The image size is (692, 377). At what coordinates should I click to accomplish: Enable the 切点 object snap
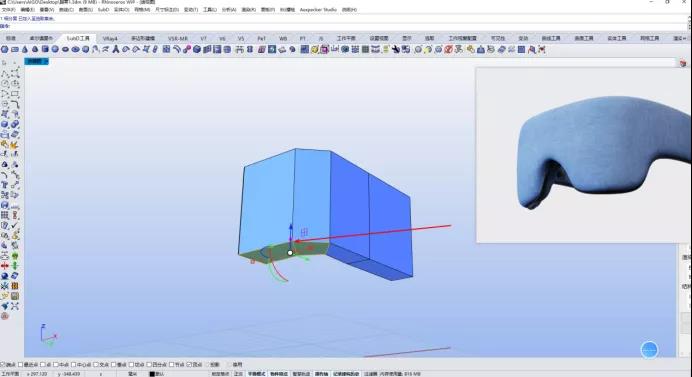pyautogui.click(x=131, y=365)
